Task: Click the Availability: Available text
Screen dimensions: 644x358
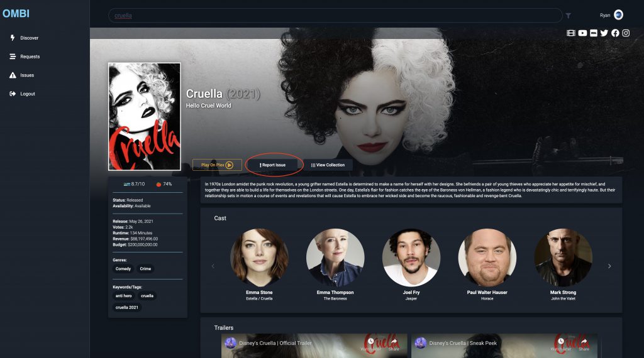Action: 131,206
